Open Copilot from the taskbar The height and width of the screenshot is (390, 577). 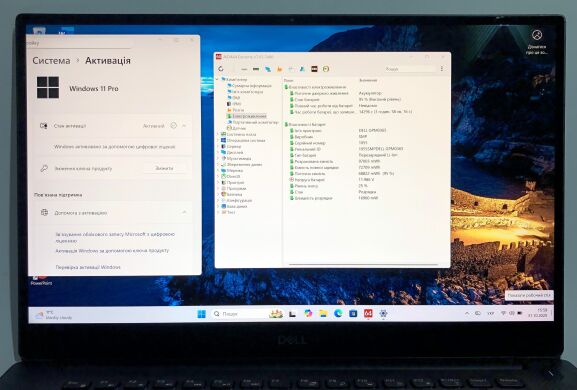[308, 313]
